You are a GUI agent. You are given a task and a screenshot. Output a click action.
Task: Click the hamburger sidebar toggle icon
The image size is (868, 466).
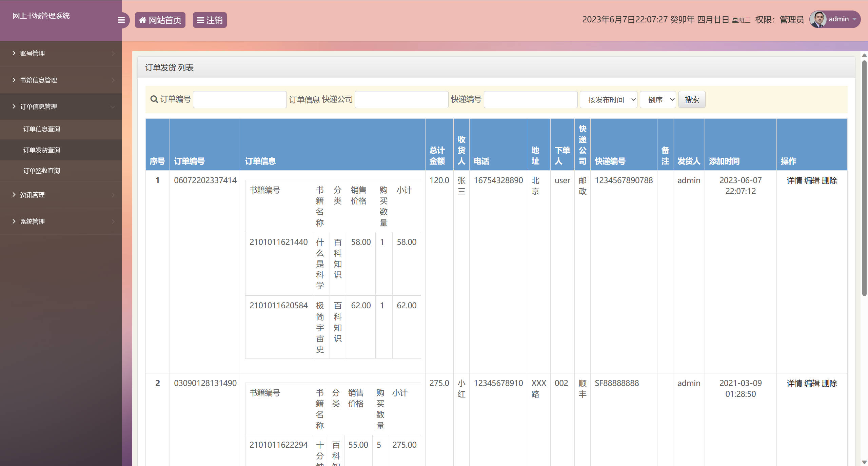[121, 20]
